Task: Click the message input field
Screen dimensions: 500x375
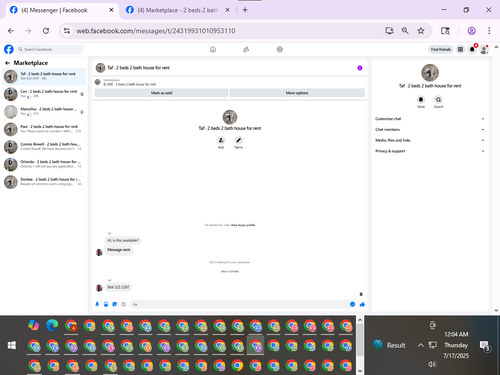Action: pos(239,304)
